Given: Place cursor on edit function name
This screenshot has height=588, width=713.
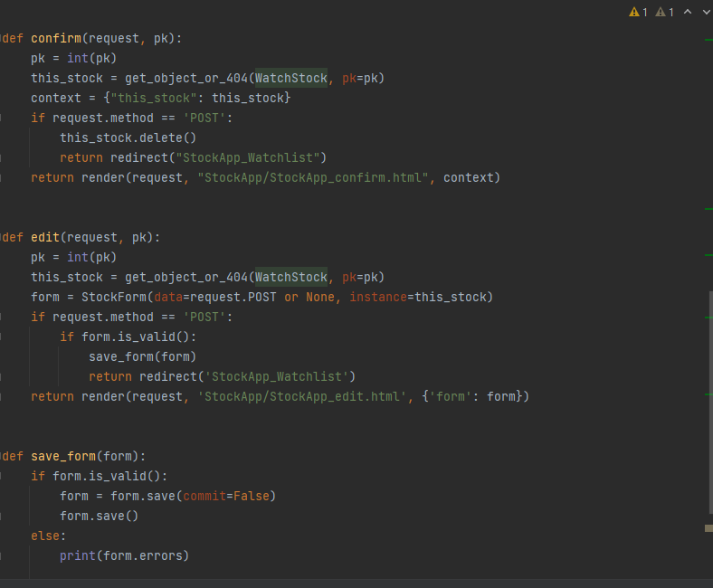Looking at the screenshot, I should coord(45,237).
